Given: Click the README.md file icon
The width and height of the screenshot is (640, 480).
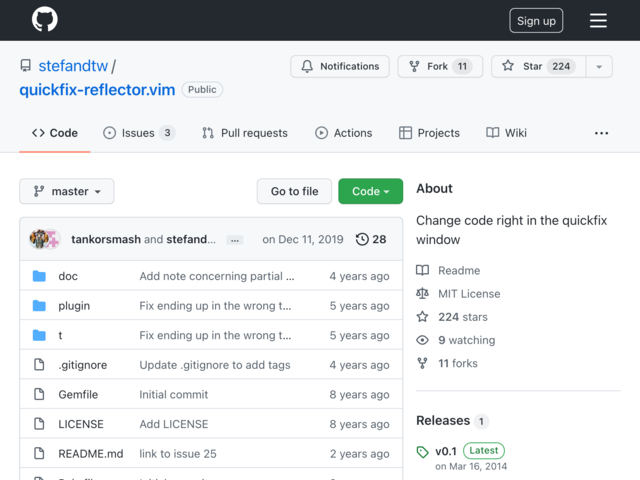Looking at the screenshot, I should 39,453.
